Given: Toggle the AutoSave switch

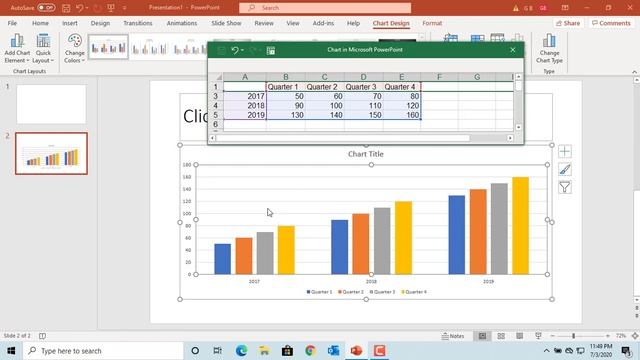Looking at the screenshot, I should 46,8.
